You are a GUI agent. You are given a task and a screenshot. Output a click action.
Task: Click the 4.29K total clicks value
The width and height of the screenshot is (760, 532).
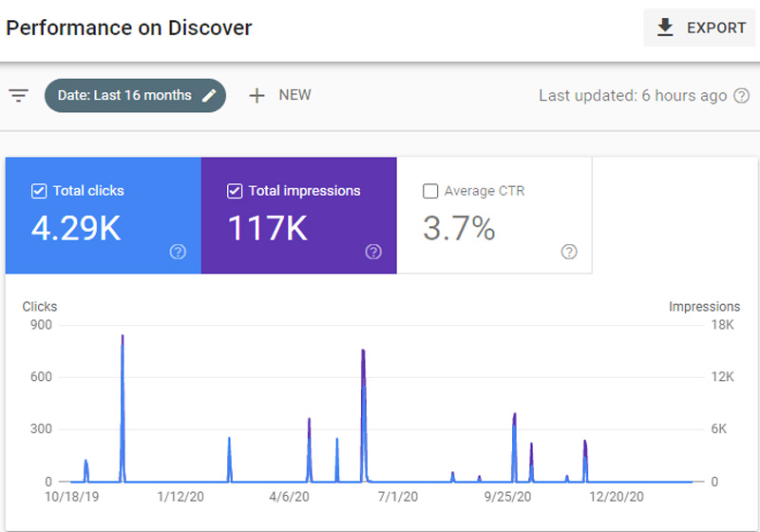tap(76, 229)
